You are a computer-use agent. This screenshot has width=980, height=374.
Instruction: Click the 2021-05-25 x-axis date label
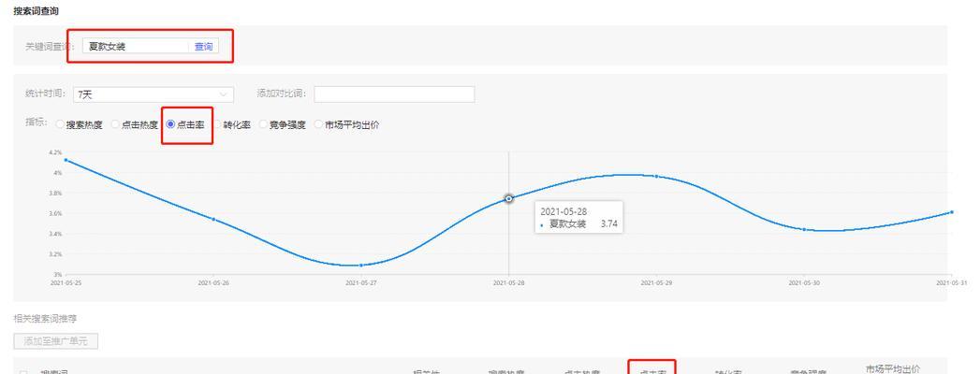coord(66,283)
